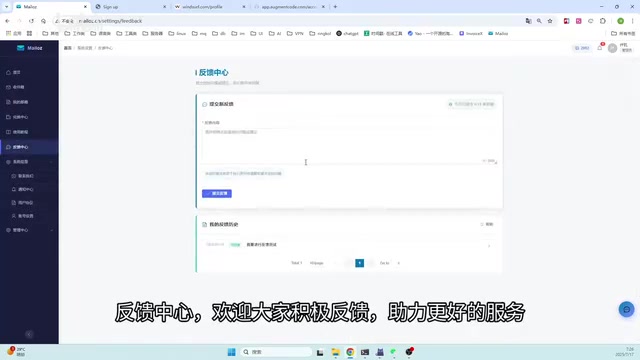Open Chrome from the taskbar
The image size is (640, 360).
pos(350,352)
